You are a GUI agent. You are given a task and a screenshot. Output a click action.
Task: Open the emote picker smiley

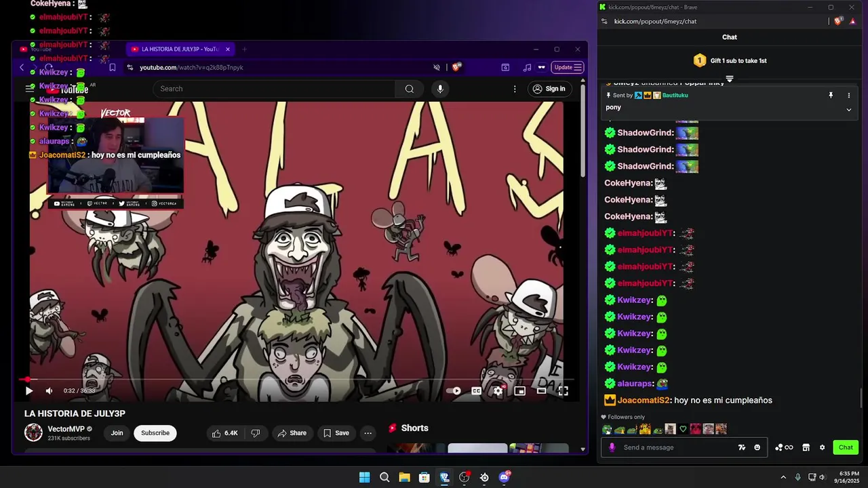[757, 447]
